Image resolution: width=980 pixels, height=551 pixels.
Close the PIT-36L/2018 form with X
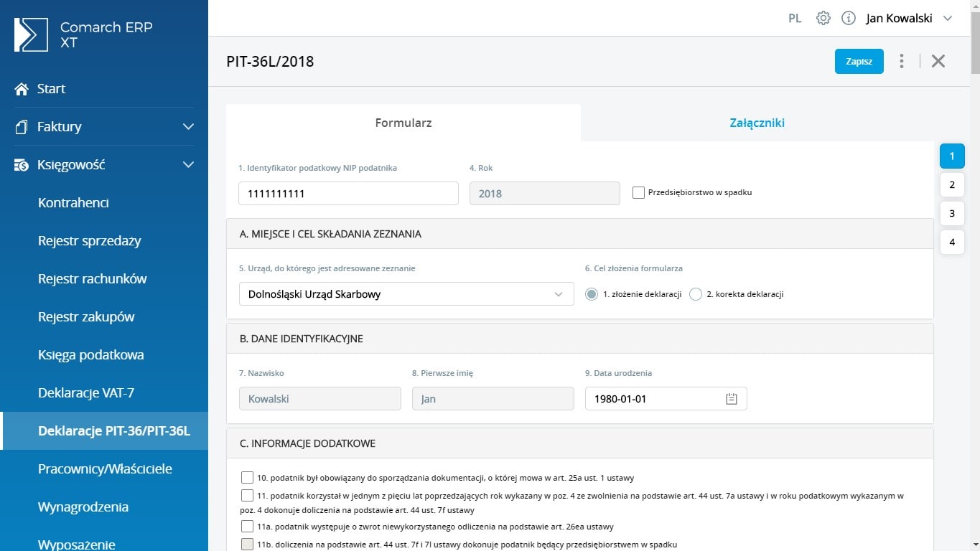click(x=938, y=61)
